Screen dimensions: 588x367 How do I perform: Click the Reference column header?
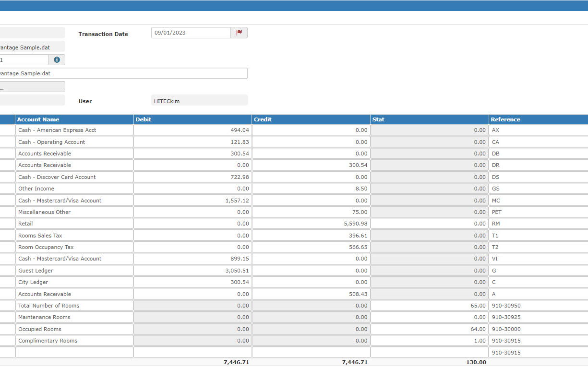pos(538,119)
